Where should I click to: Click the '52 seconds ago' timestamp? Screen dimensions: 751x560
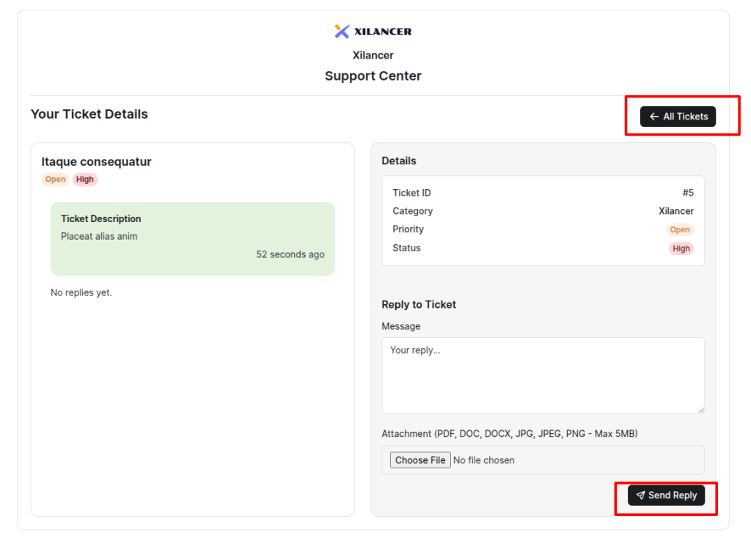pyautogui.click(x=290, y=254)
